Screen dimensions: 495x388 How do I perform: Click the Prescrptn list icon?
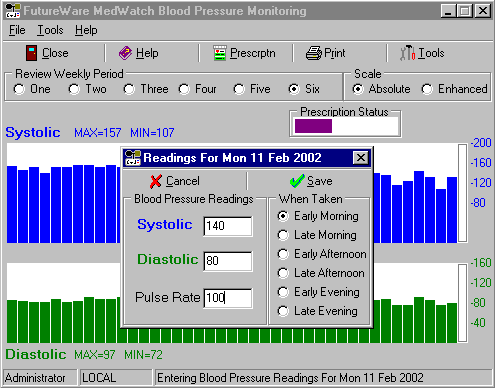click(x=220, y=53)
